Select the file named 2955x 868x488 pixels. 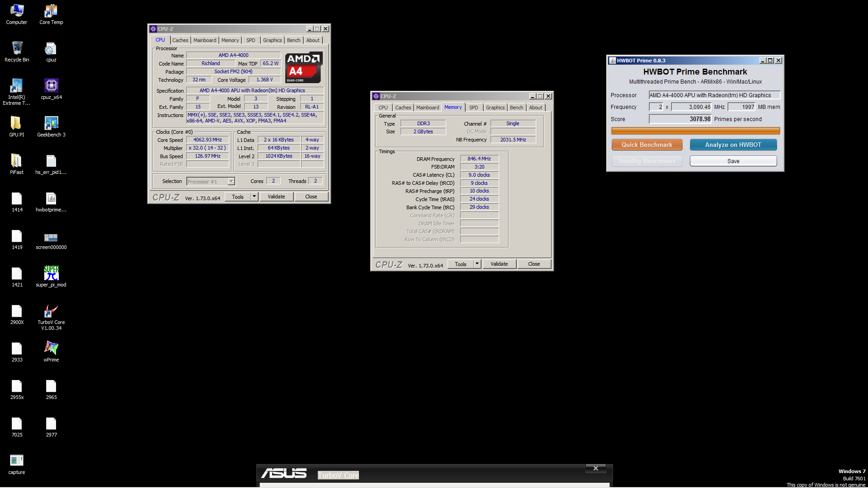coord(17,389)
